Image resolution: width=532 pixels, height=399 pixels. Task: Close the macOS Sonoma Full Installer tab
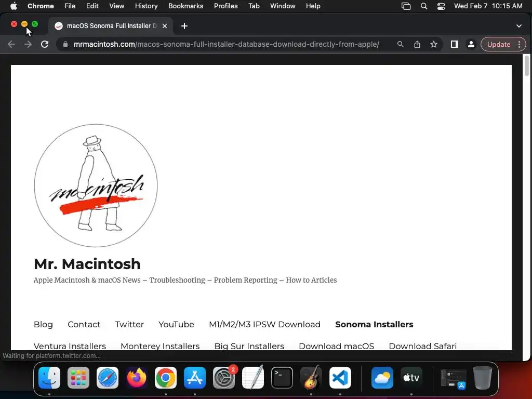(165, 26)
